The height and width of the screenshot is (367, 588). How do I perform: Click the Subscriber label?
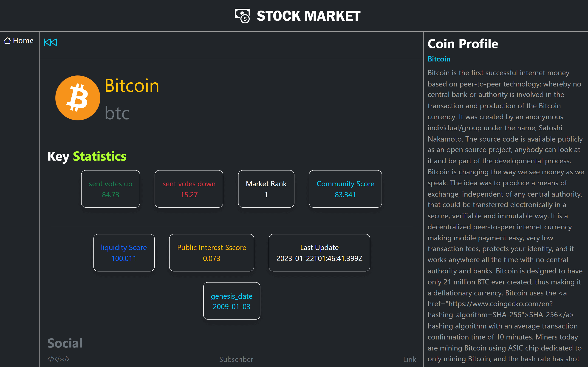point(236,359)
